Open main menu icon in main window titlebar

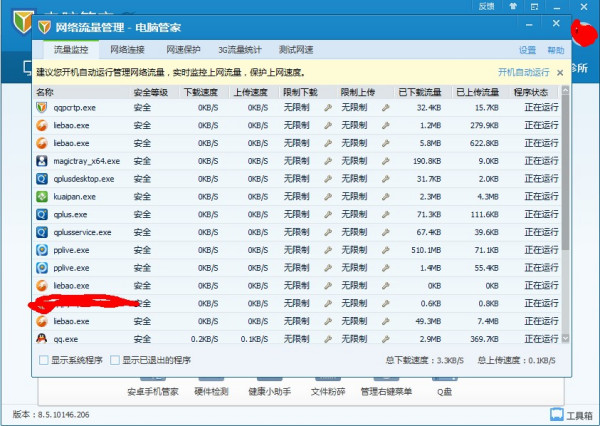coord(535,7)
